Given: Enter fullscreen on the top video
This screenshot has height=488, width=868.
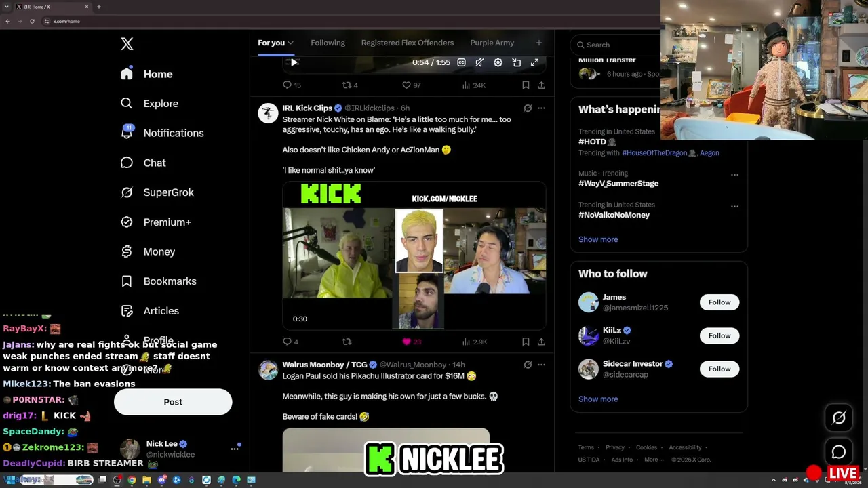Looking at the screenshot, I should click(x=534, y=62).
